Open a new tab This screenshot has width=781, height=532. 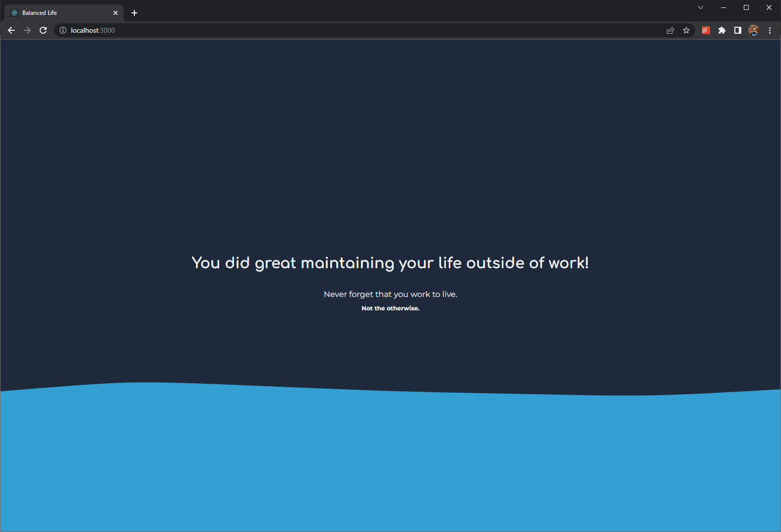(x=134, y=13)
